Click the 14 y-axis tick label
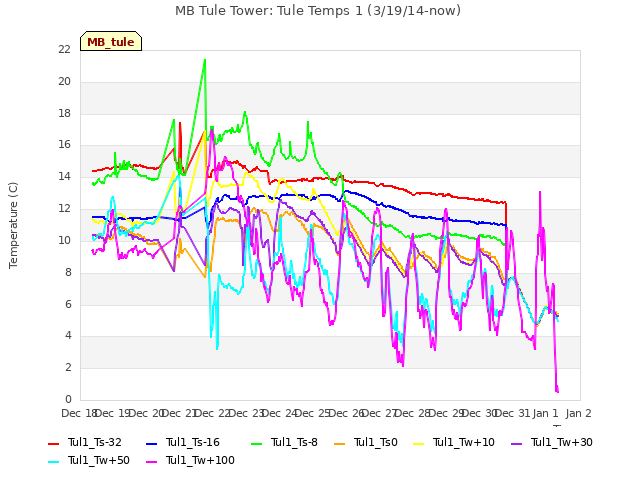Viewport: 640px width, 480px height. point(64,177)
